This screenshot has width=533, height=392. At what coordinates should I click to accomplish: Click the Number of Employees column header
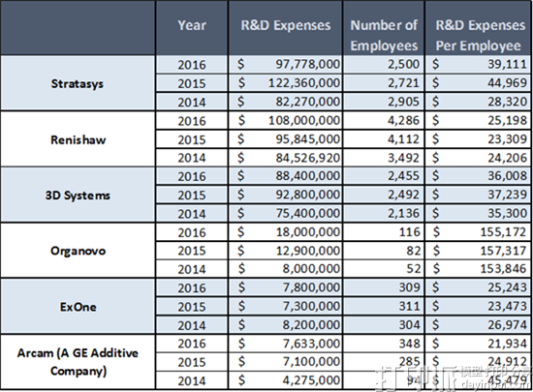(x=384, y=27)
